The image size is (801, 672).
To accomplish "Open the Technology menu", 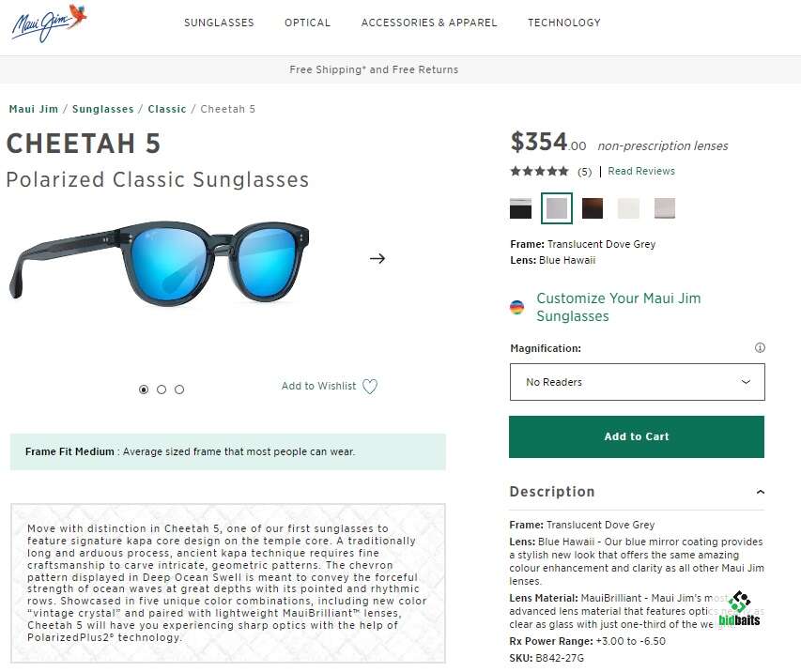I will click(563, 23).
